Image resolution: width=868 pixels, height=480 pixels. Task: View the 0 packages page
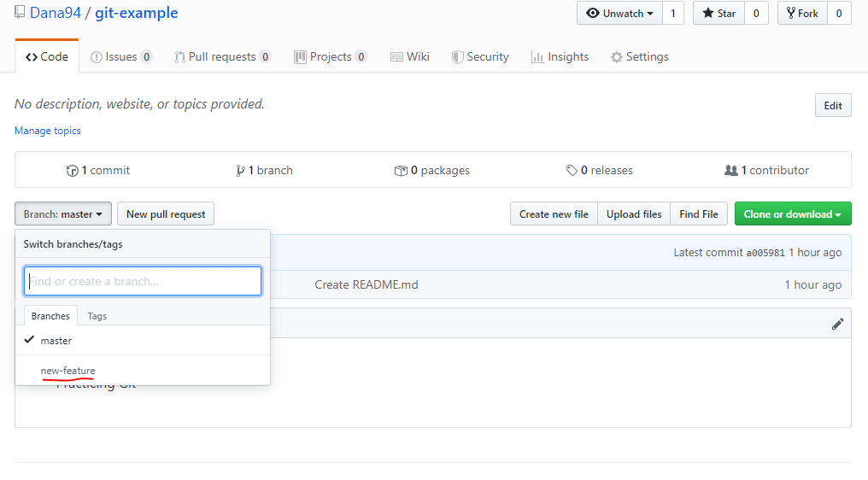[431, 171]
